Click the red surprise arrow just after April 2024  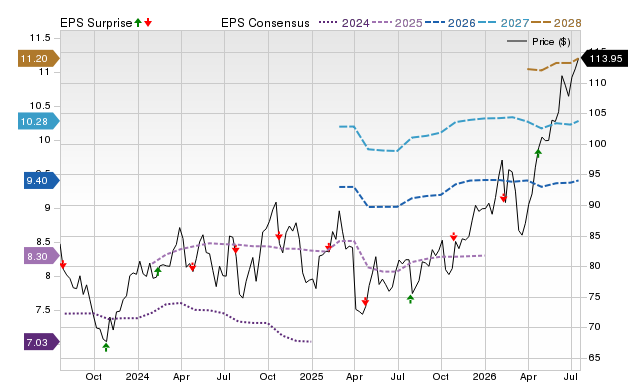192,268
